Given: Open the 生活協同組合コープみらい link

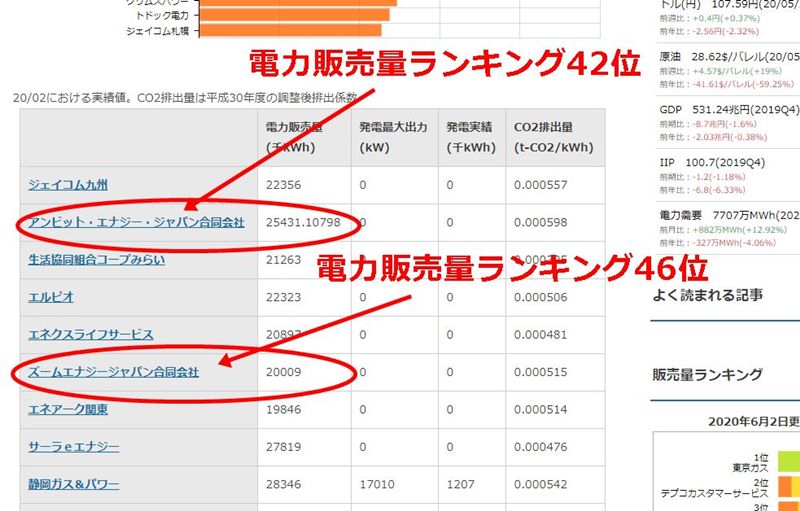Looking at the screenshot, I should [x=96, y=260].
